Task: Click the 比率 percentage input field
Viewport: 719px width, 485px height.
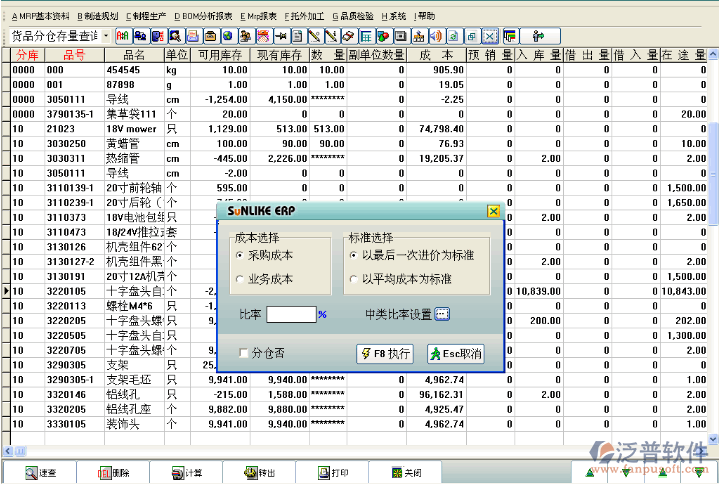Action: tap(291, 314)
